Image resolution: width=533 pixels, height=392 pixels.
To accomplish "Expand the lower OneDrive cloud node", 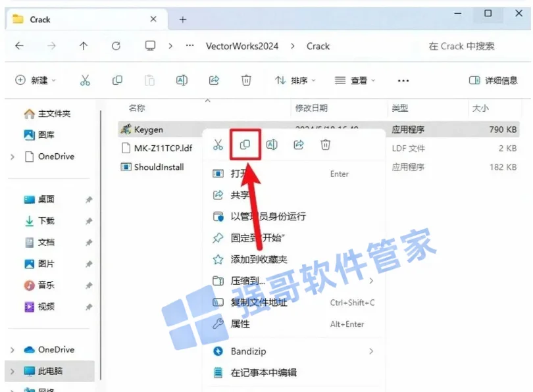I will pyautogui.click(x=13, y=349).
